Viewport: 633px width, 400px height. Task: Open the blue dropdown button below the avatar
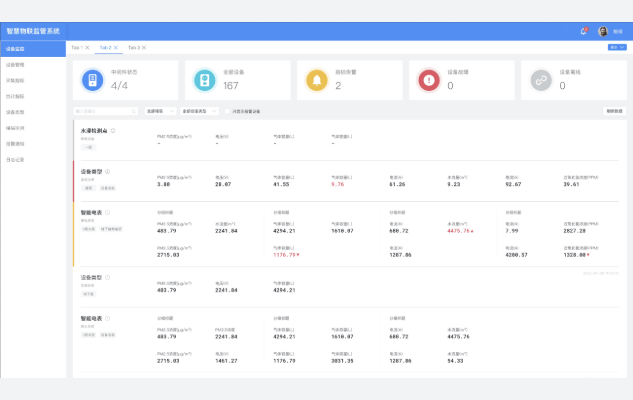click(x=614, y=47)
